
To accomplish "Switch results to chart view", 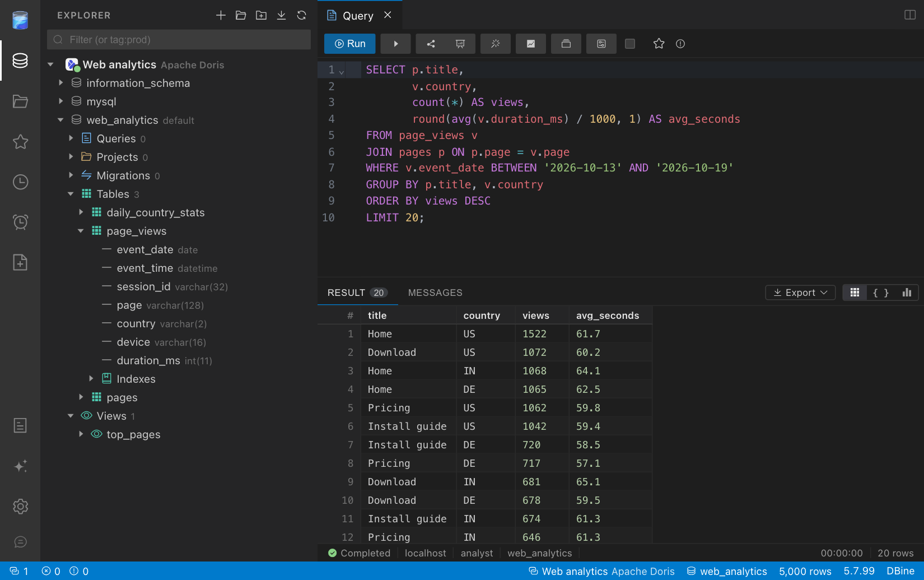I will [x=907, y=293].
